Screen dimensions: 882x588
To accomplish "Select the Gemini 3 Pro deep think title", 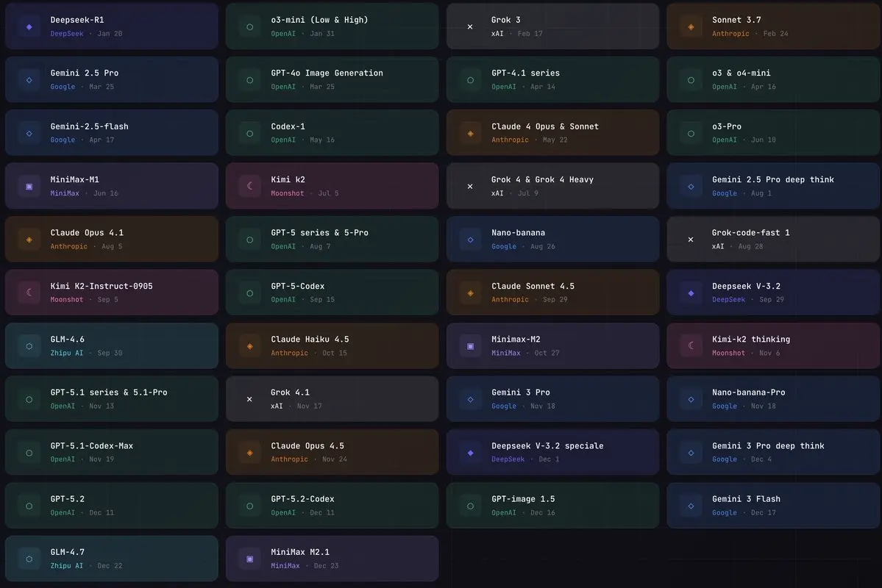I will (x=768, y=446).
